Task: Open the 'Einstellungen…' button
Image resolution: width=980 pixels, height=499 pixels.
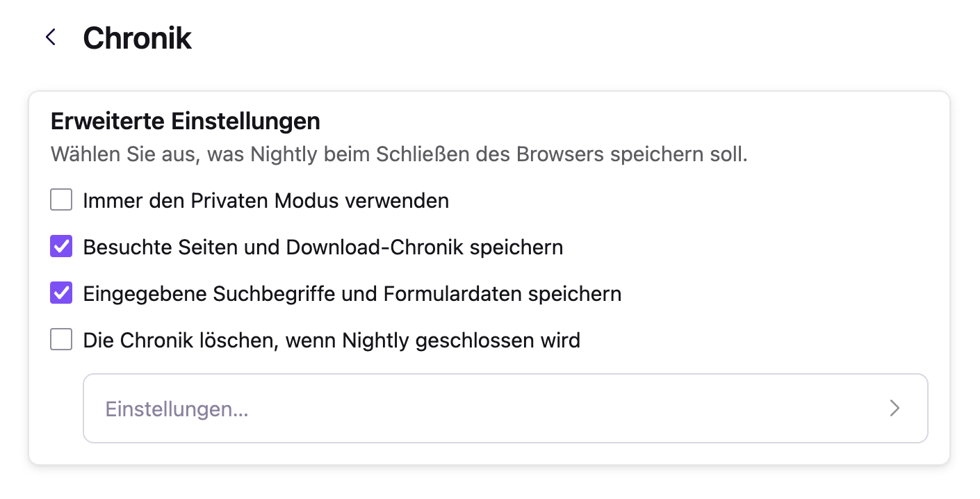Action: (177, 409)
